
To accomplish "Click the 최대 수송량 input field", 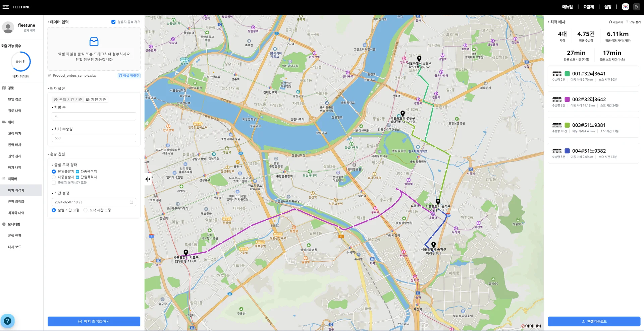I will (x=94, y=138).
